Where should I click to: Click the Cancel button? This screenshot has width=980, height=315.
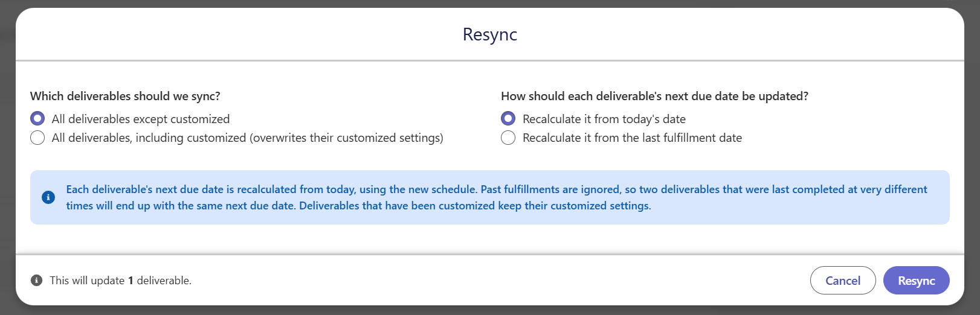click(843, 281)
